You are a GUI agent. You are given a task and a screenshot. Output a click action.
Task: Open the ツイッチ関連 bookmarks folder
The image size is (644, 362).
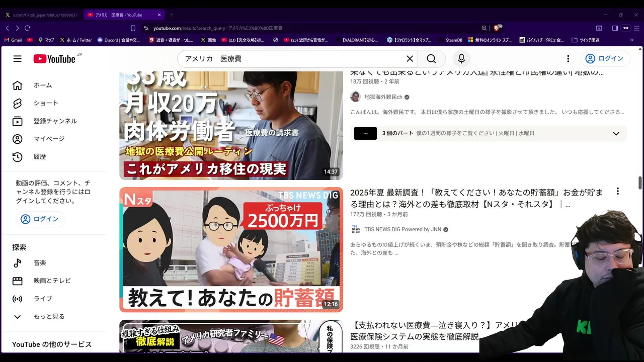click(x=586, y=40)
